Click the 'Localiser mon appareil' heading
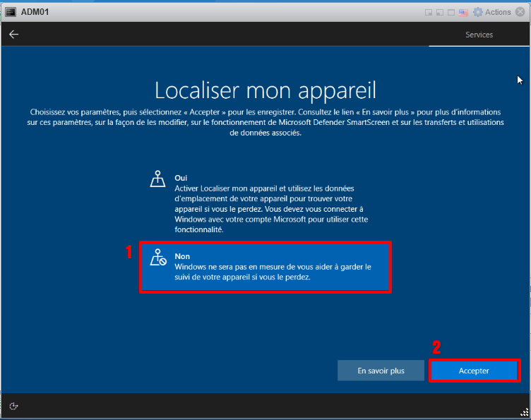 [x=265, y=90]
